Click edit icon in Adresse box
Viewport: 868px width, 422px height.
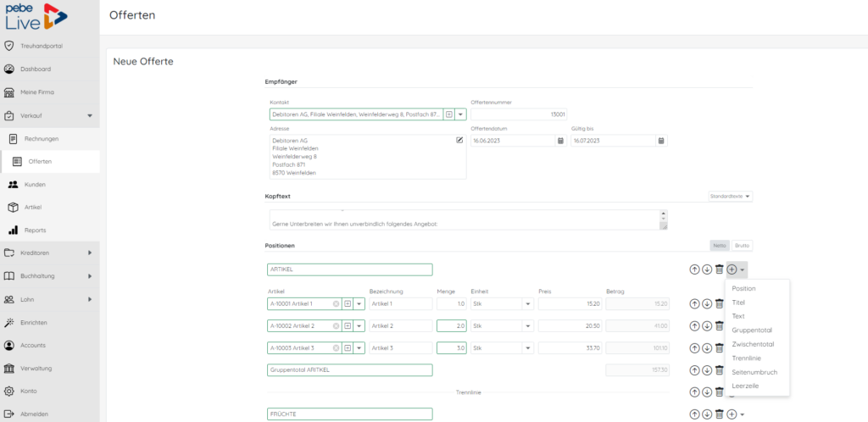[459, 140]
